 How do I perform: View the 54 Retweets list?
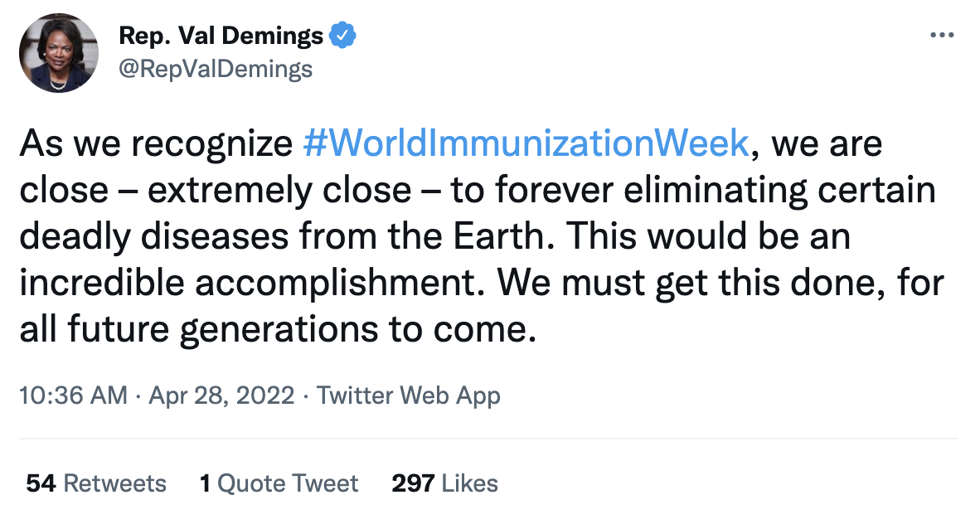tap(96, 483)
